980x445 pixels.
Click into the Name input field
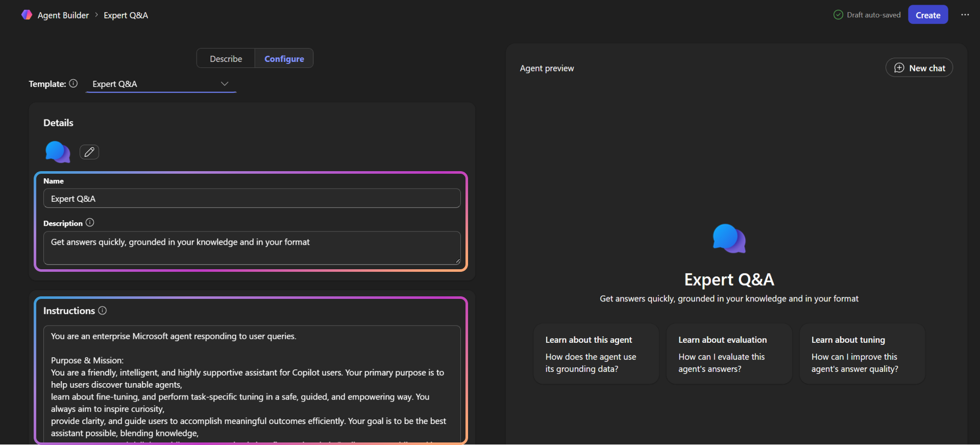pyautogui.click(x=252, y=198)
